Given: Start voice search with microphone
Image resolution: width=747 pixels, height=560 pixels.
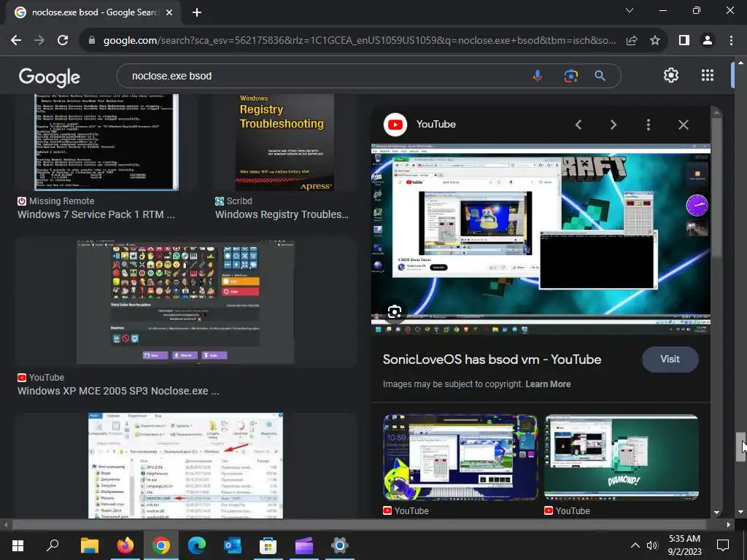Looking at the screenshot, I should click(538, 76).
